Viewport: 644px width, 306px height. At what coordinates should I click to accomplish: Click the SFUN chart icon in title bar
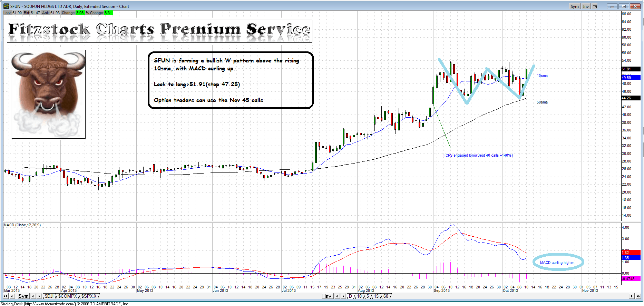pyautogui.click(x=6, y=6)
